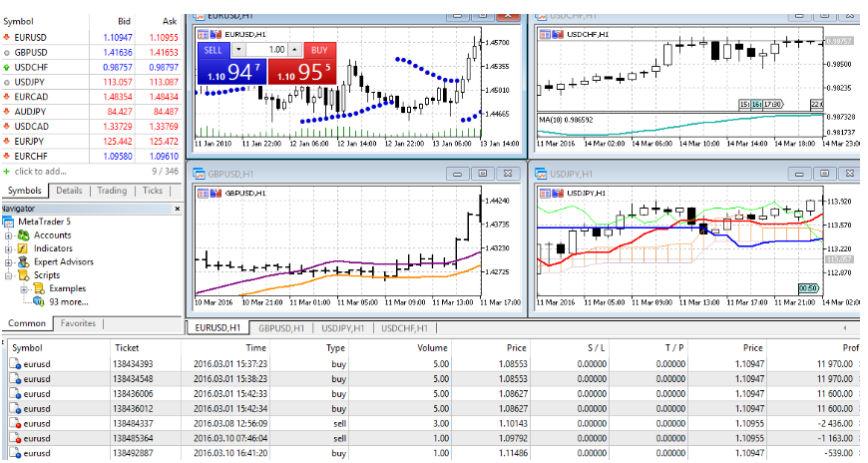Collapse the Scripts tree node

pyautogui.click(x=8, y=275)
